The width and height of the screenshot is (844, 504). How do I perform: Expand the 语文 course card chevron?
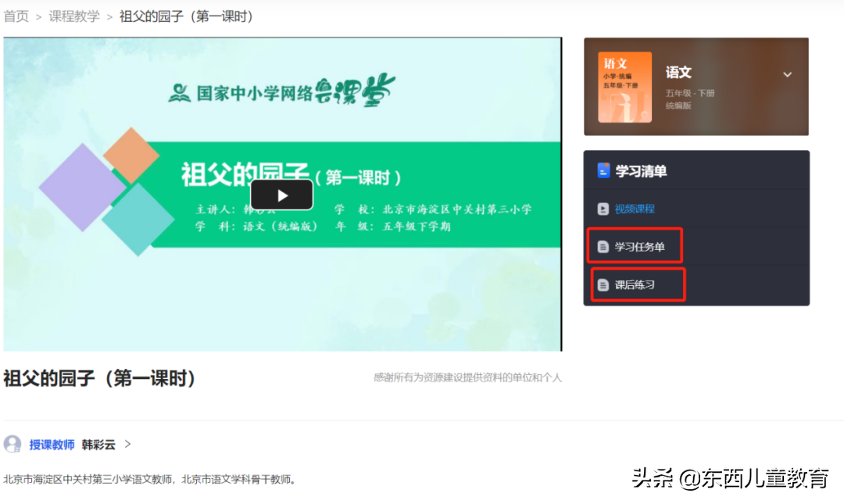[x=788, y=75]
